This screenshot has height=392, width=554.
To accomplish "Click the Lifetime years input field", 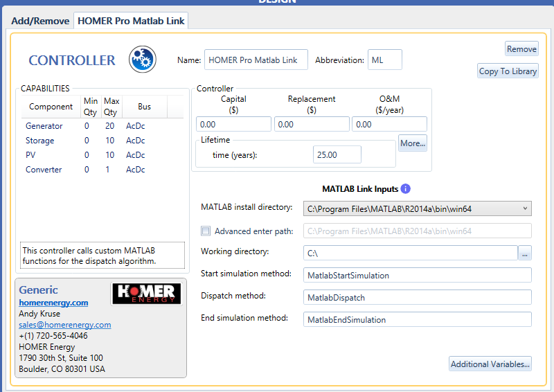I will [x=337, y=155].
